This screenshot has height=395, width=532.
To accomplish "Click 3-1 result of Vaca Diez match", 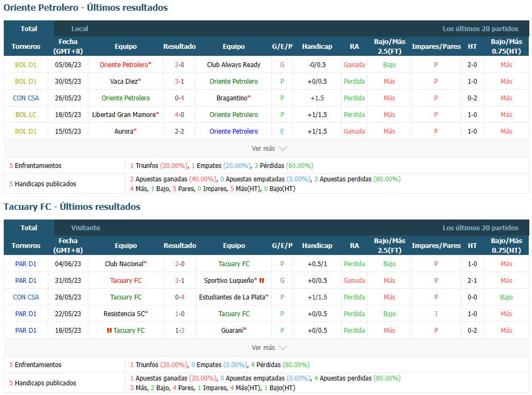I will point(180,81).
